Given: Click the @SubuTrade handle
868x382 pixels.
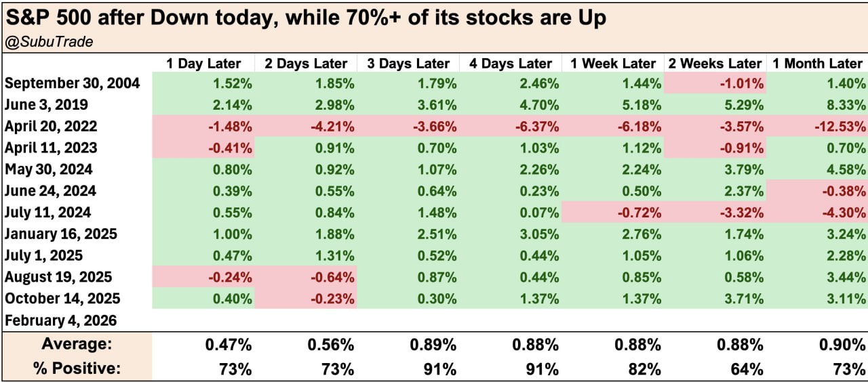Looking at the screenshot, I should pyautogui.click(x=48, y=42).
